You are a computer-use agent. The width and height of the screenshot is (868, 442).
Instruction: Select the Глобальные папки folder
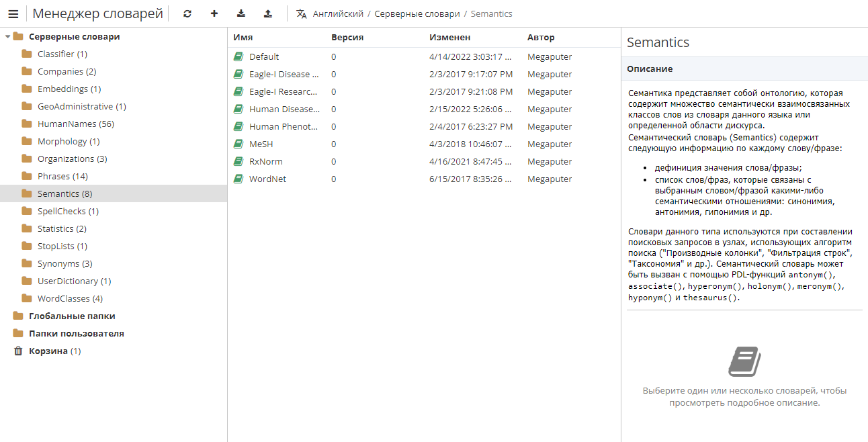point(72,316)
